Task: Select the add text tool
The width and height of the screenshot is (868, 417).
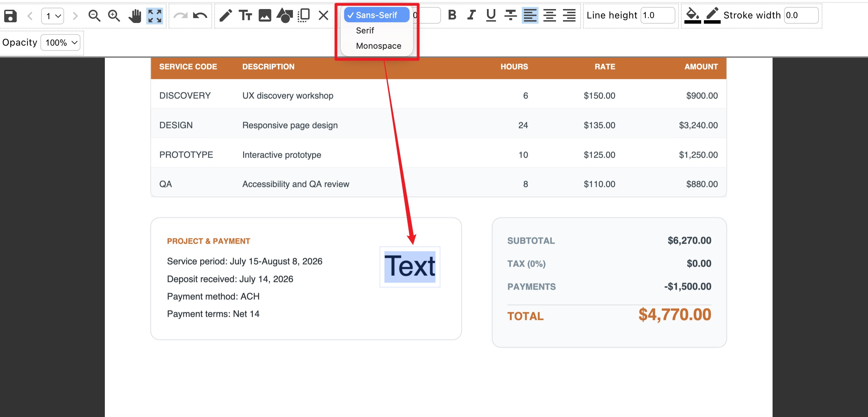Action: (245, 15)
